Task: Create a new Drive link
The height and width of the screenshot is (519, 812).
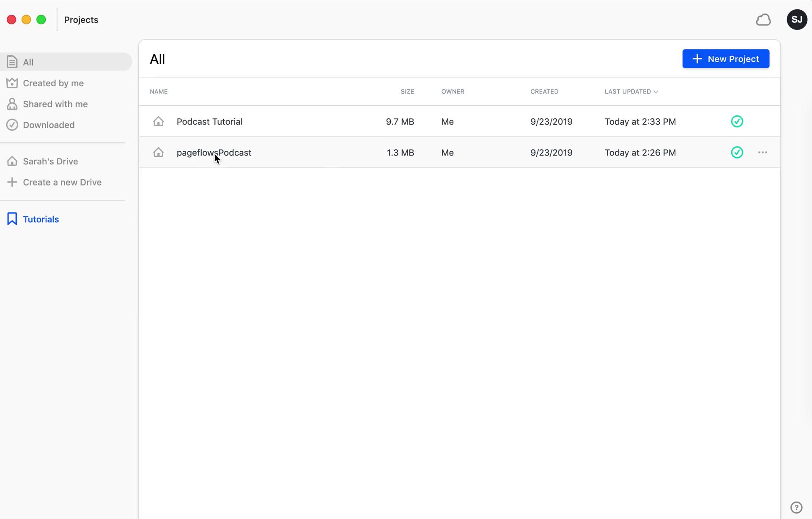Action: (x=62, y=182)
